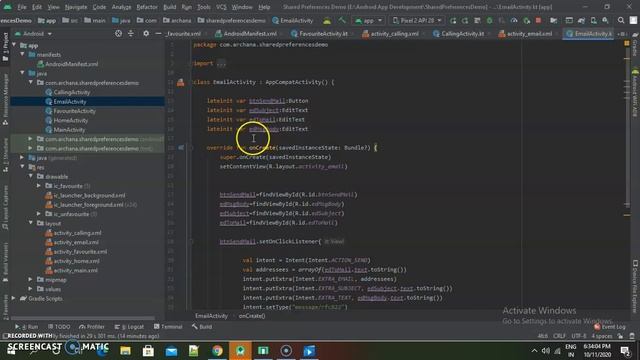Toggle the Build Variants sidebar button
The height and width of the screenshot is (360, 640).
[x=5, y=262]
